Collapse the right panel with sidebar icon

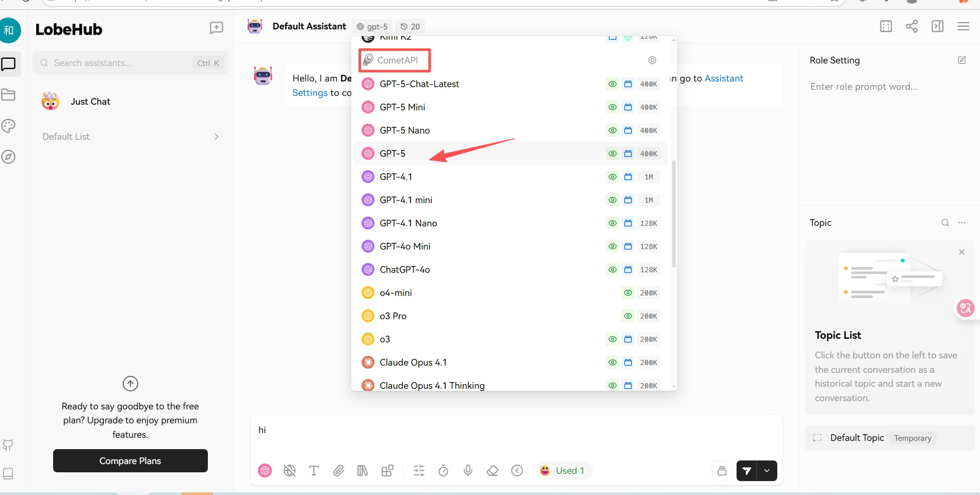pos(938,26)
